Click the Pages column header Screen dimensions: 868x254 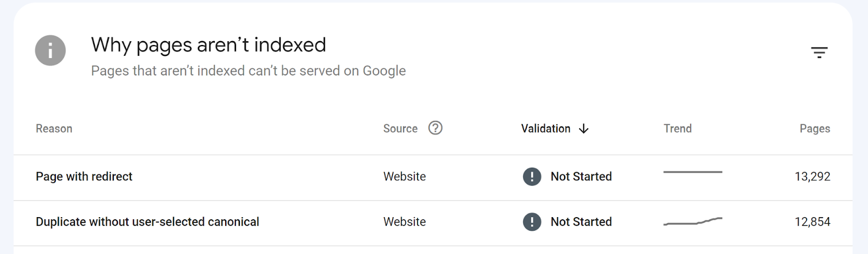[x=814, y=129]
